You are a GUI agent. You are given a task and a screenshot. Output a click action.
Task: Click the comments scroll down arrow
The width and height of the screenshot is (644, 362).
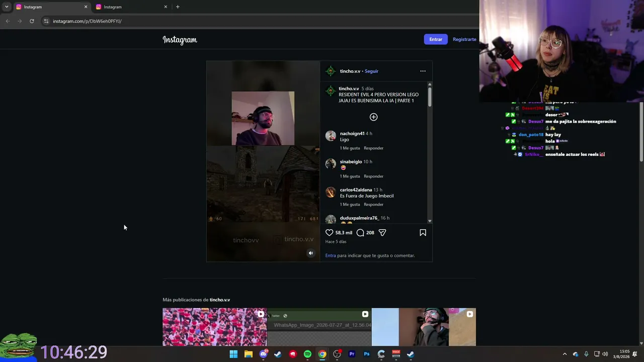pos(430,221)
